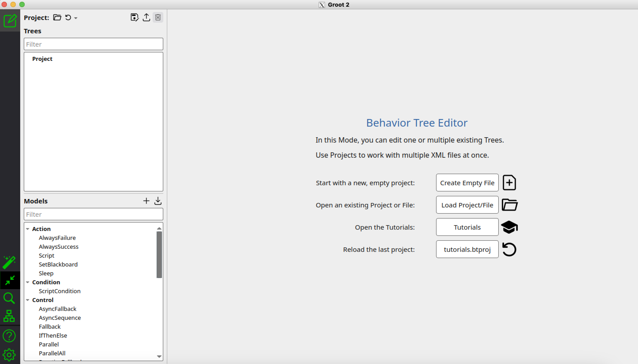Click the new file plus icon

tap(509, 183)
